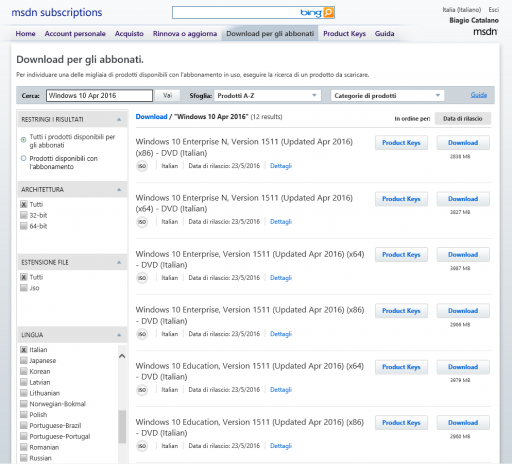
Task: Check the Korean language filter
Action: 24,371
